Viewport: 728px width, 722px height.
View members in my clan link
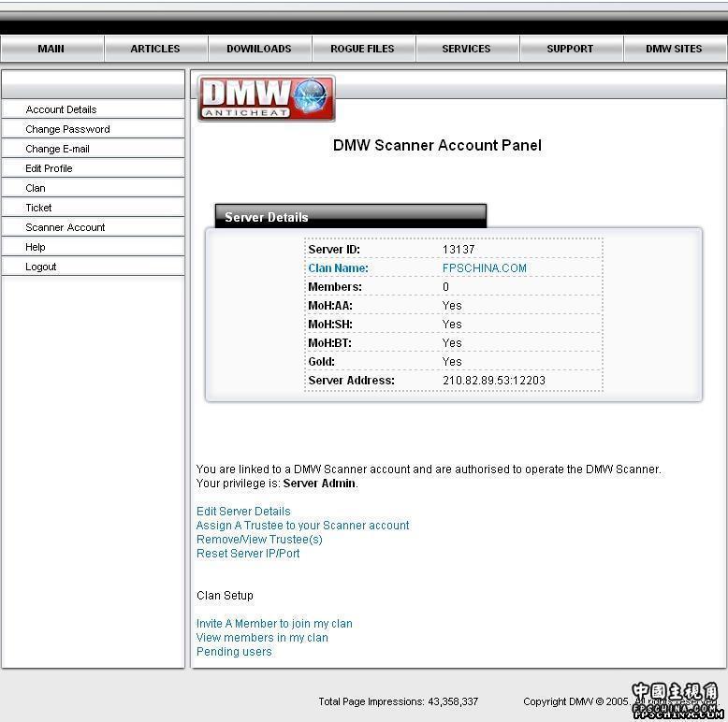[262, 638]
